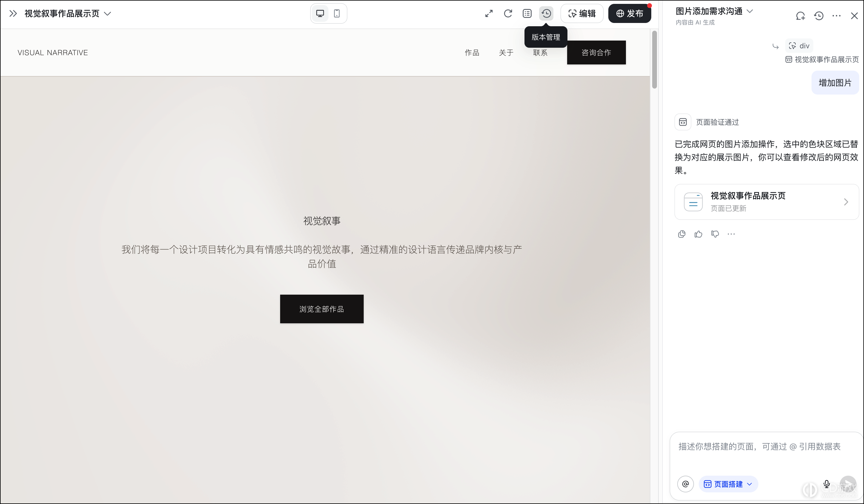Open the 视觉叙事作品展示页 updated page card

[x=767, y=202]
